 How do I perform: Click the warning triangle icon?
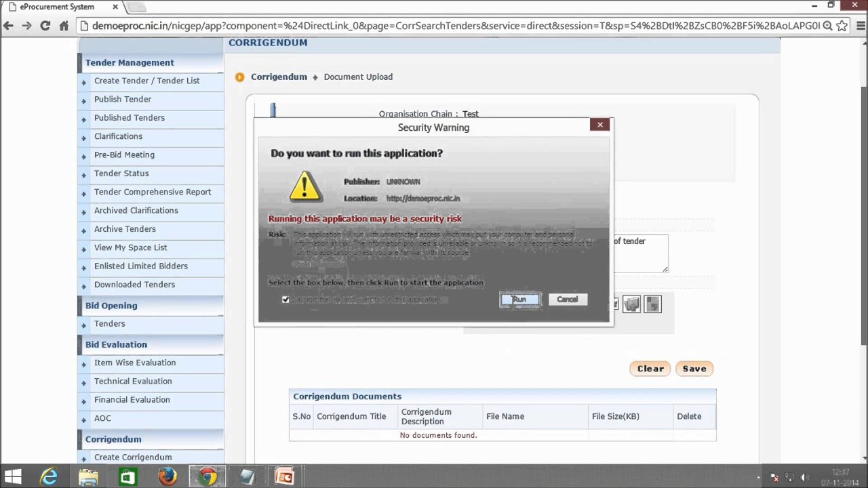[x=306, y=186]
